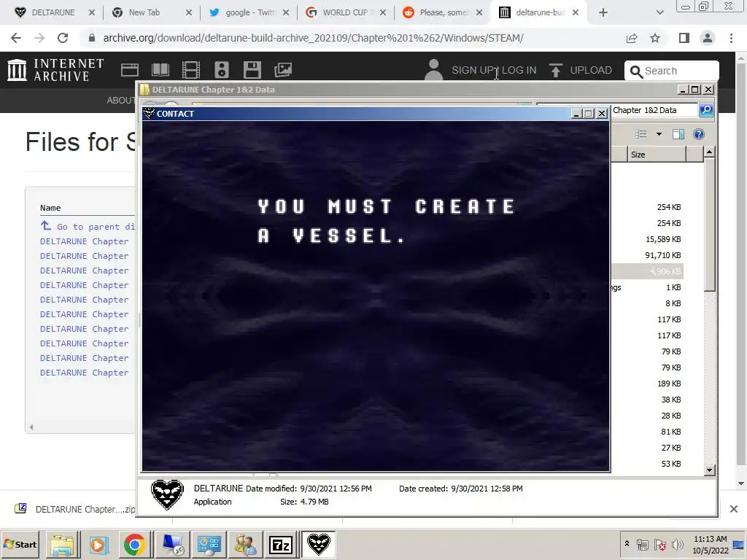Open Windows Media Player from taskbar
The width and height of the screenshot is (747, 560).
[98, 545]
